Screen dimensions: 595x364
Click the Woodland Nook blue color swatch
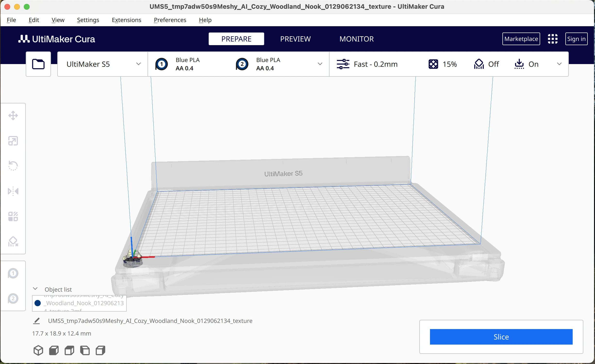[38, 303]
